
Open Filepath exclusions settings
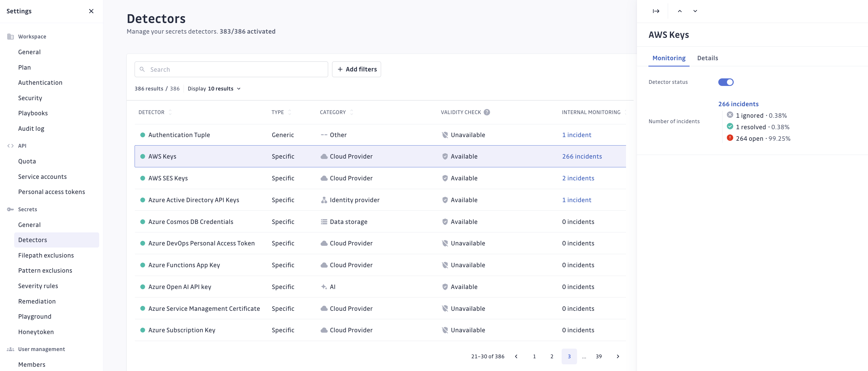(x=46, y=255)
